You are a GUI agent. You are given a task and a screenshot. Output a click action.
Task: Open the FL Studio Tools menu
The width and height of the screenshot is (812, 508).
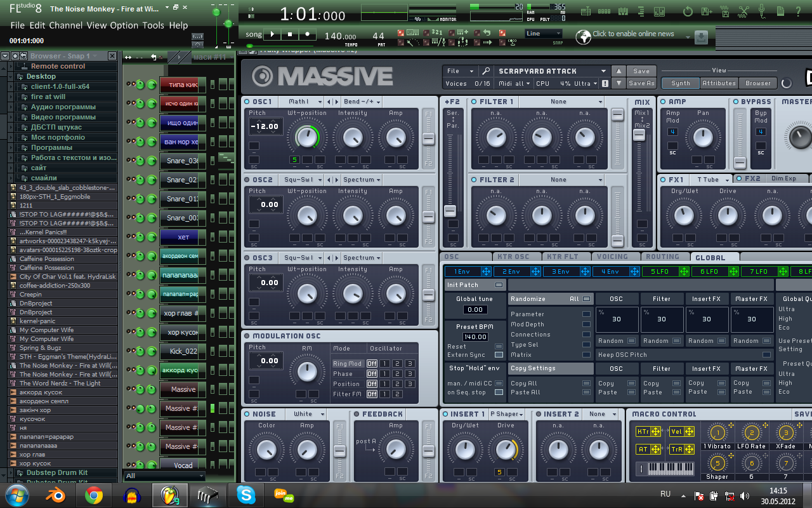coord(154,25)
